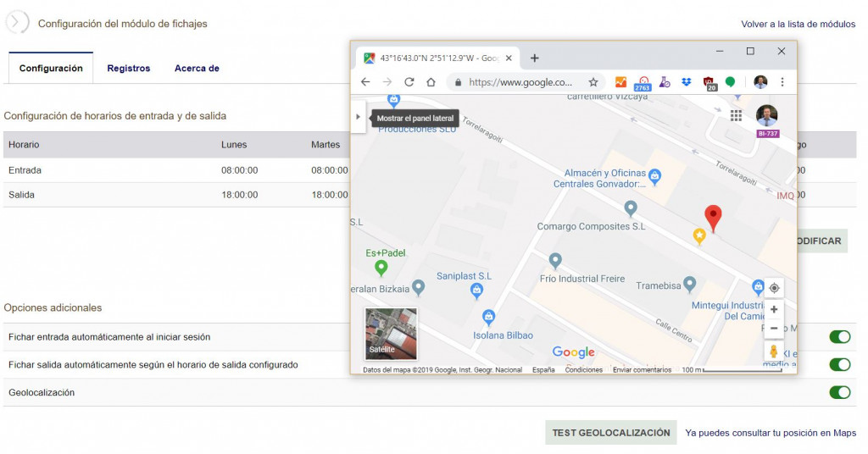Open the Acerca de tab
The width and height of the screenshot is (868, 454).
197,69
